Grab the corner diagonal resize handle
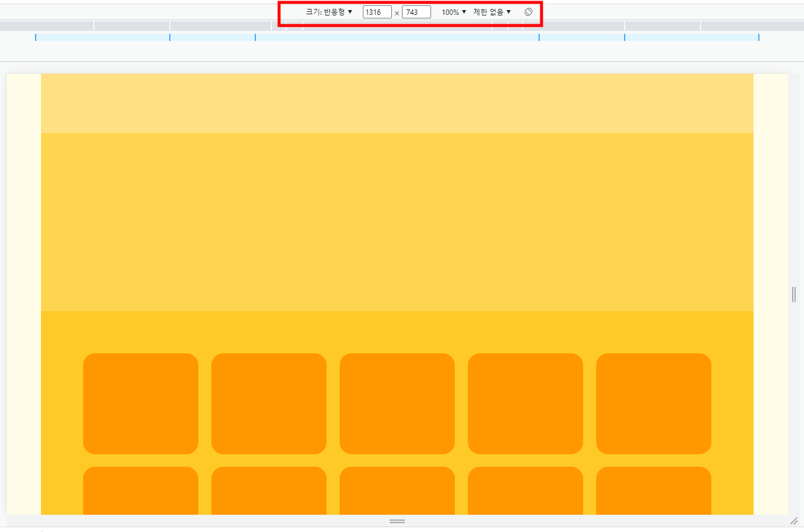This screenshot has width=804, height=532. [794, 521]
